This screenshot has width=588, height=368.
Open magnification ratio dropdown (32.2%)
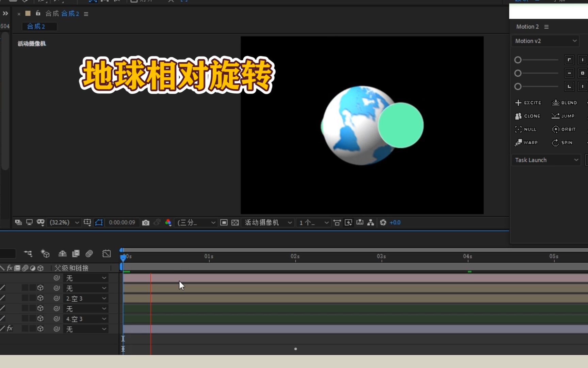click(x=64, y=223)
